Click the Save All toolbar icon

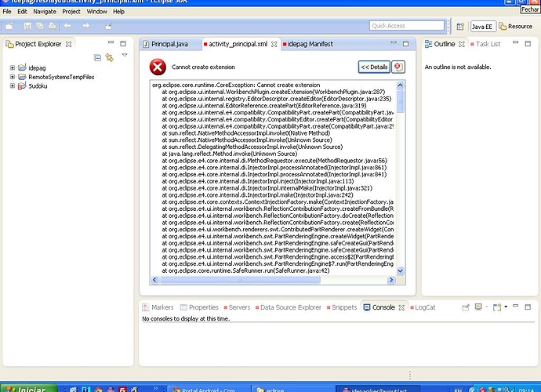pyautogui.click(x=40, y=26)
